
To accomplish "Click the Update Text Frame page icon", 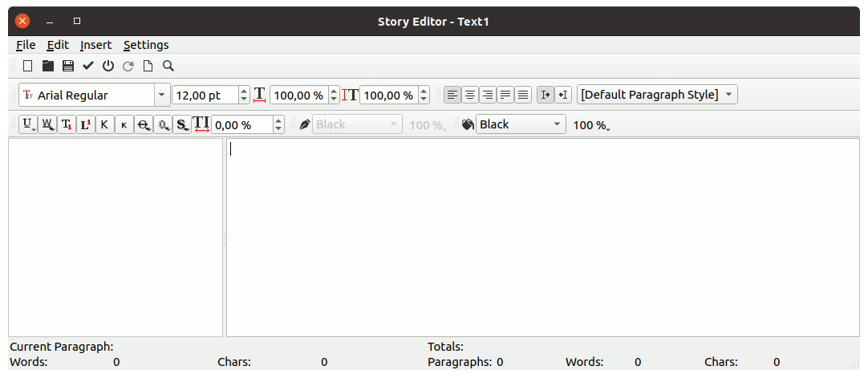I will pyautogui.click(x=148, y=66).
